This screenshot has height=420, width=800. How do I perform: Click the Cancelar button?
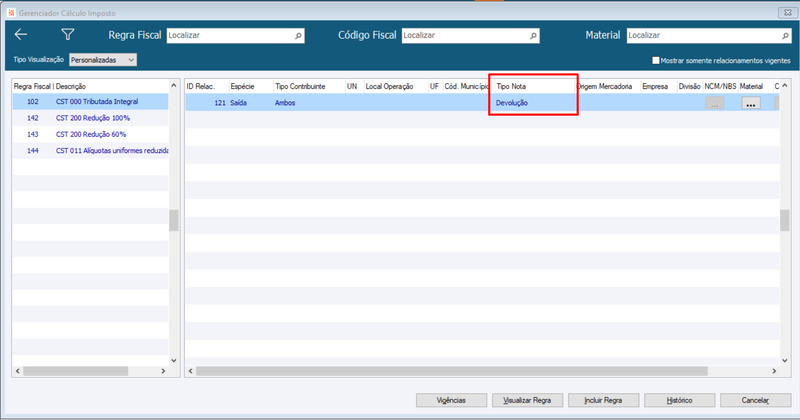755,400
